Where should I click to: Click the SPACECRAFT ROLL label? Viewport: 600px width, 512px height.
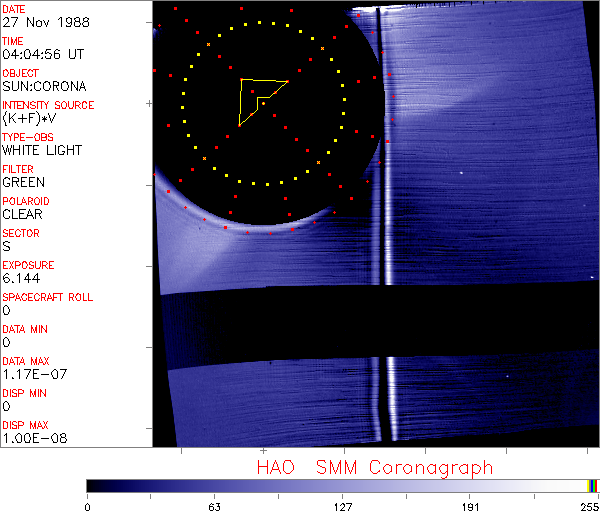tap(46, 297)
